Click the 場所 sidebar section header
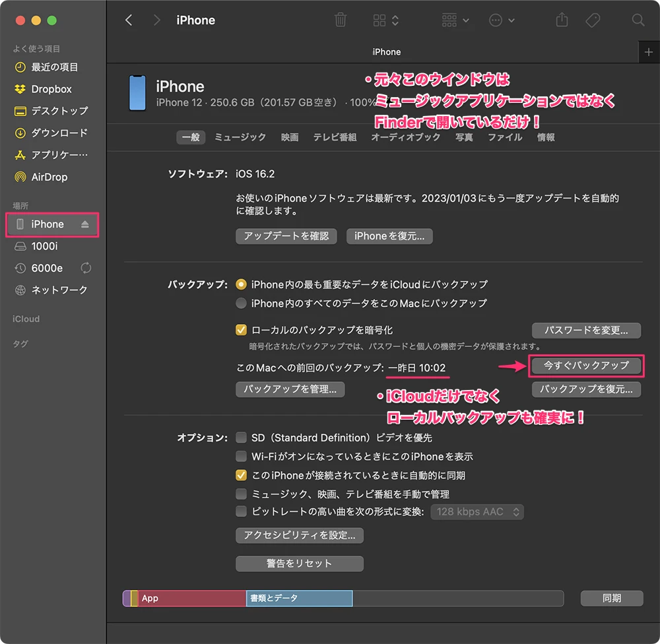 [x=20, y=206]
